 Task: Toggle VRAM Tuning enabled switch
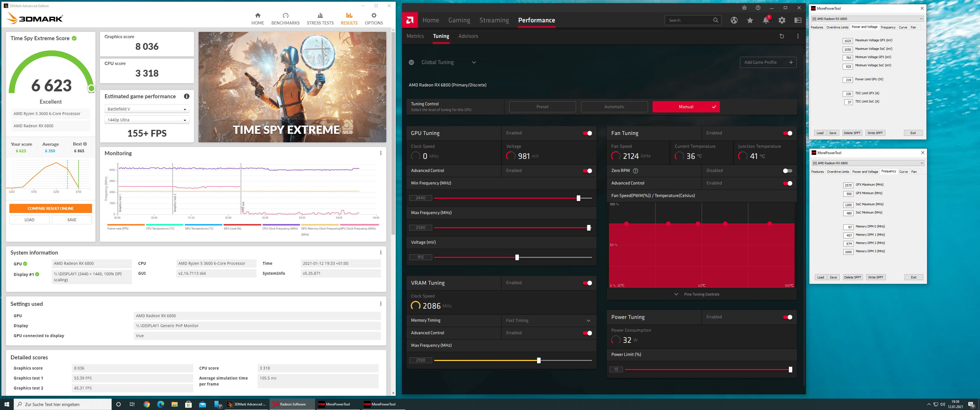point(587,283)
